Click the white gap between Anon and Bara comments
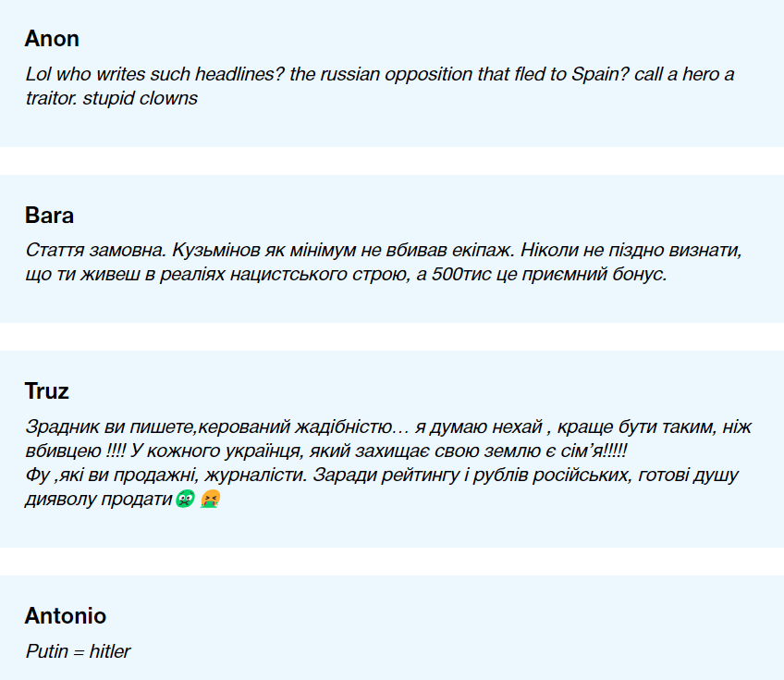784x680 pixels. click(x=392, y=161)
